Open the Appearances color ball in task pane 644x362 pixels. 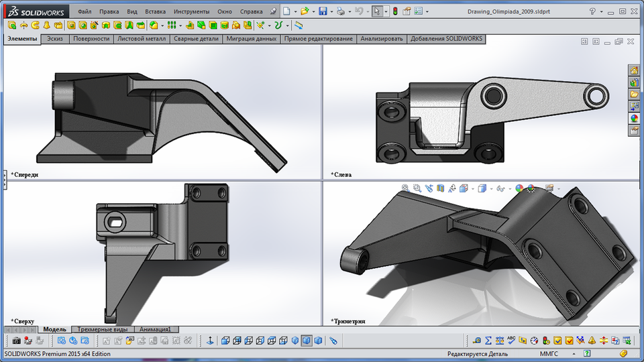633,119
